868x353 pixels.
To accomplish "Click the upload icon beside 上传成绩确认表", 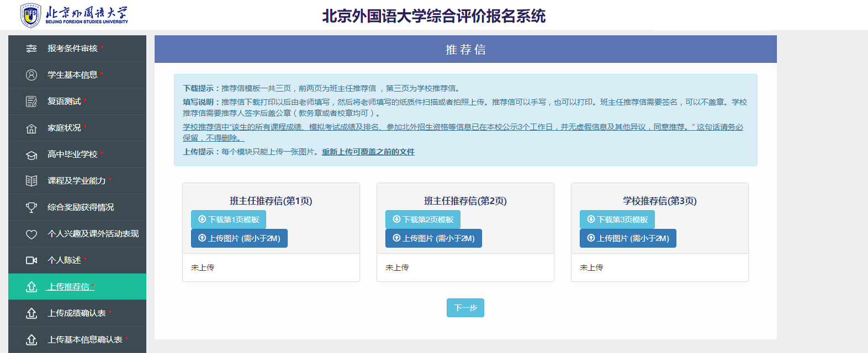I will coord(31,313).
